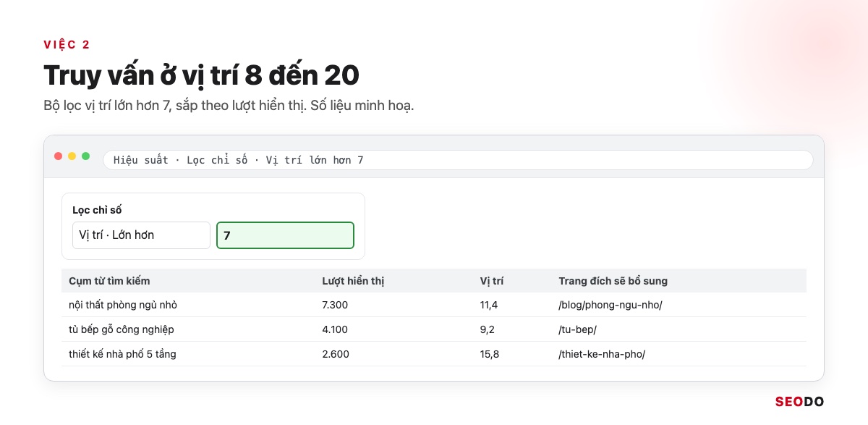Click the yellow minimize window dot
The width and height of the screenshot is (868, 425).
click(x=72, y=156)
